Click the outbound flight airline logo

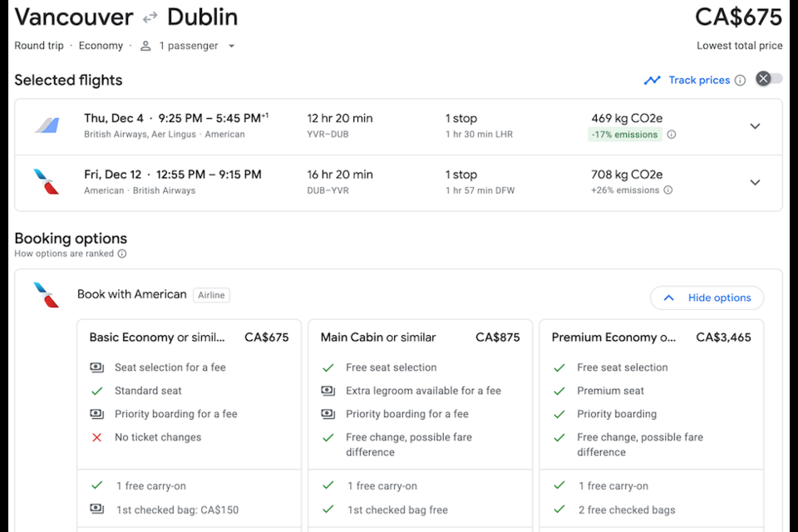[x=47, y=126]
